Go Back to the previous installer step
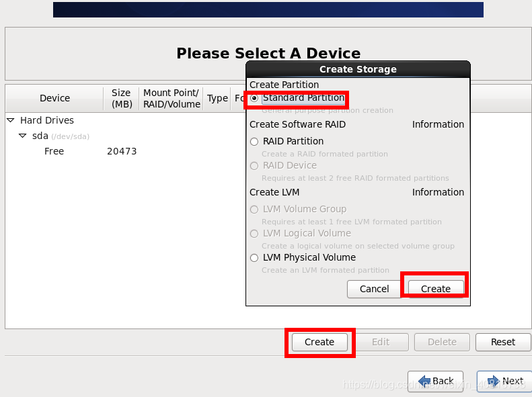 point(435,381)
